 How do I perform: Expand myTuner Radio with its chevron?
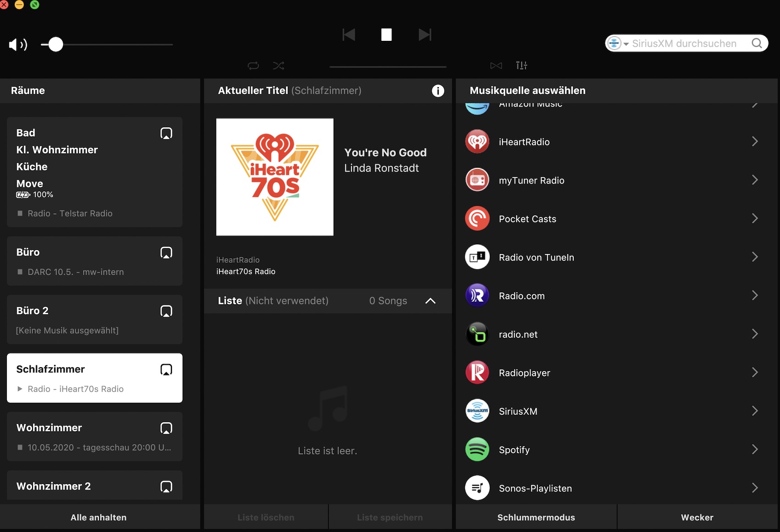(x=755, y=180)
